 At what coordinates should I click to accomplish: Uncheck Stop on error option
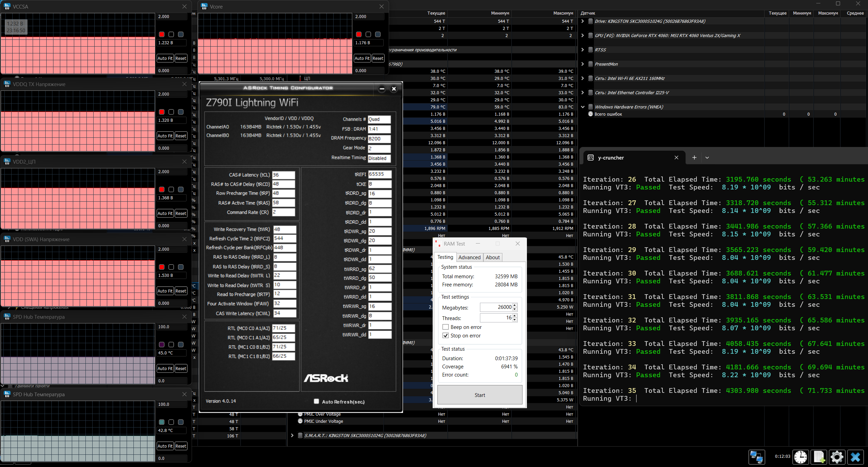tap(445, 335)
